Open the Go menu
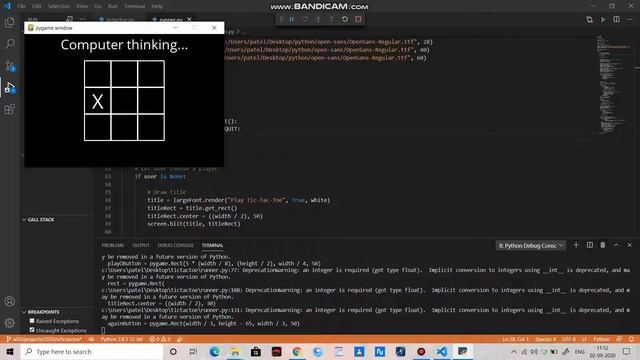Image resolution: width=640 pixels, height=360 pixels. pos(98,6)
